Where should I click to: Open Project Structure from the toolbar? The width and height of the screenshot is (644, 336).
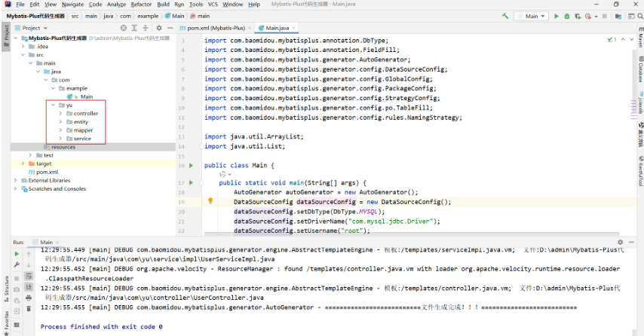(618, 16)
